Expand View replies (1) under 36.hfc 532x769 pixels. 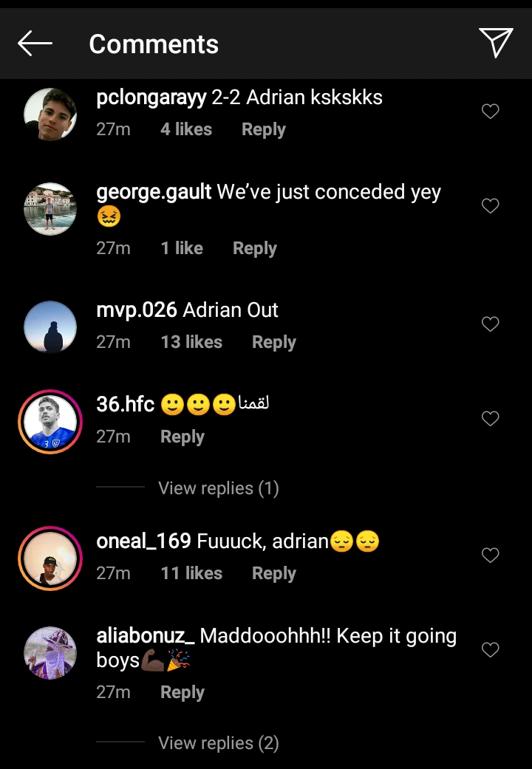point(219,488)
